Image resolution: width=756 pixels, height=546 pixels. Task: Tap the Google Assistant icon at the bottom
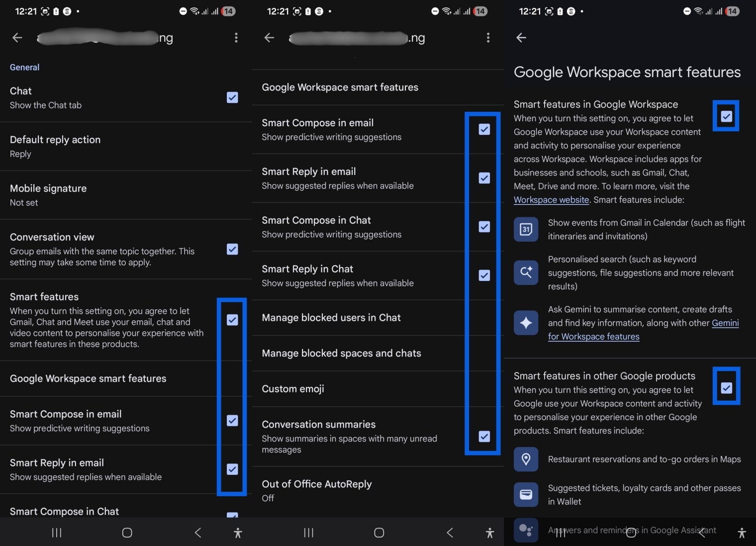click(x=526, y=530)
